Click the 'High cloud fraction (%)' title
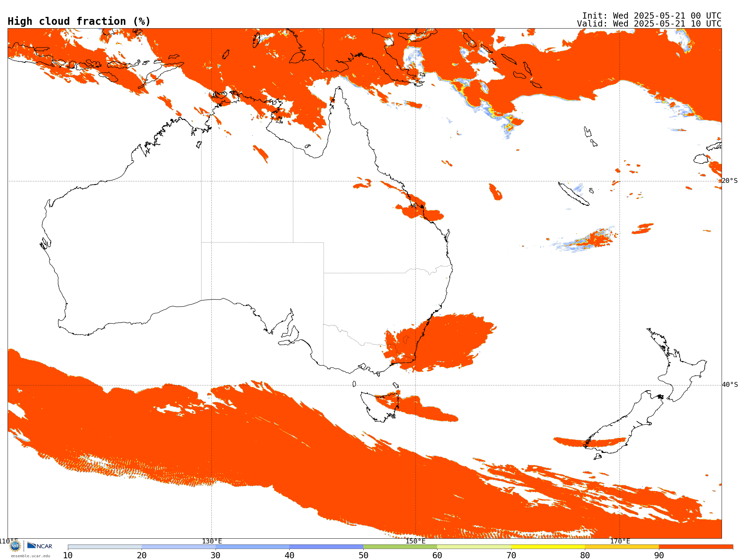744x560 pixels. click(x=79, y=21)
